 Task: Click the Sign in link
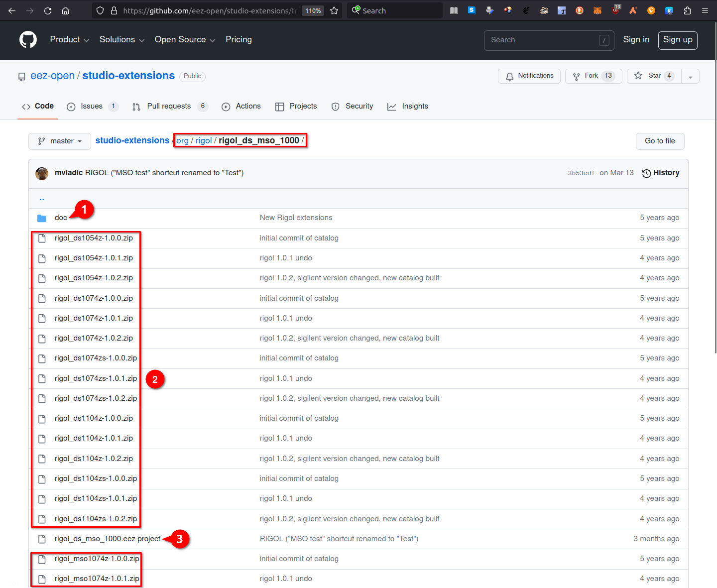tap(636, 40)
